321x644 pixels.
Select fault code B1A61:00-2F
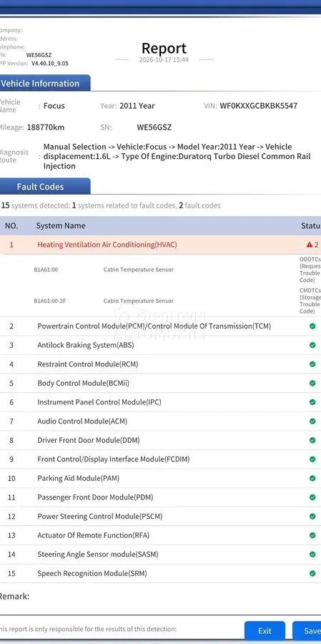tap(49, 301)
